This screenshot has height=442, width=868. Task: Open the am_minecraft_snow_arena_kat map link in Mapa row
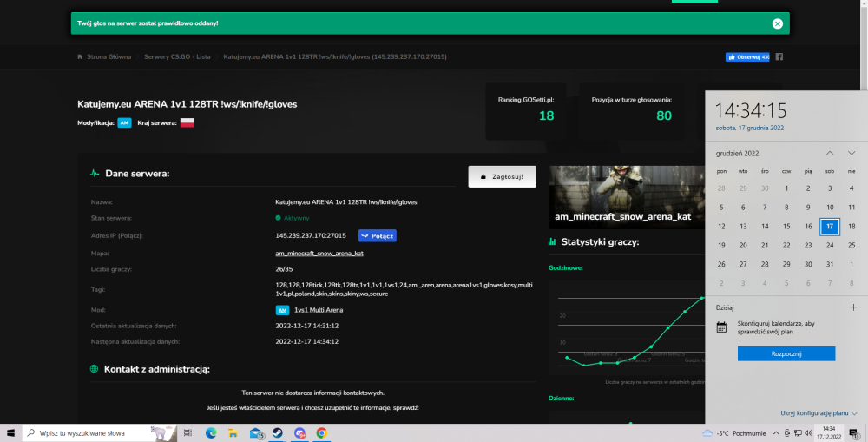click(319, 253)
